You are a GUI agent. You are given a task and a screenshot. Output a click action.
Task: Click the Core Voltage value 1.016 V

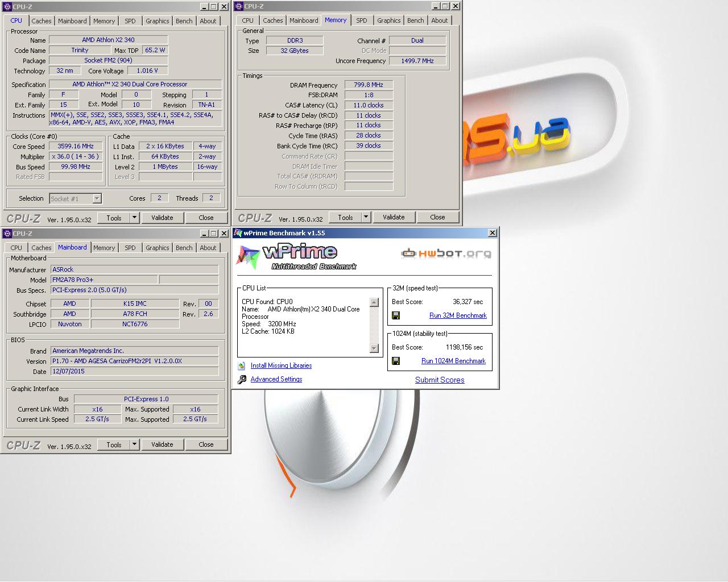148,70
